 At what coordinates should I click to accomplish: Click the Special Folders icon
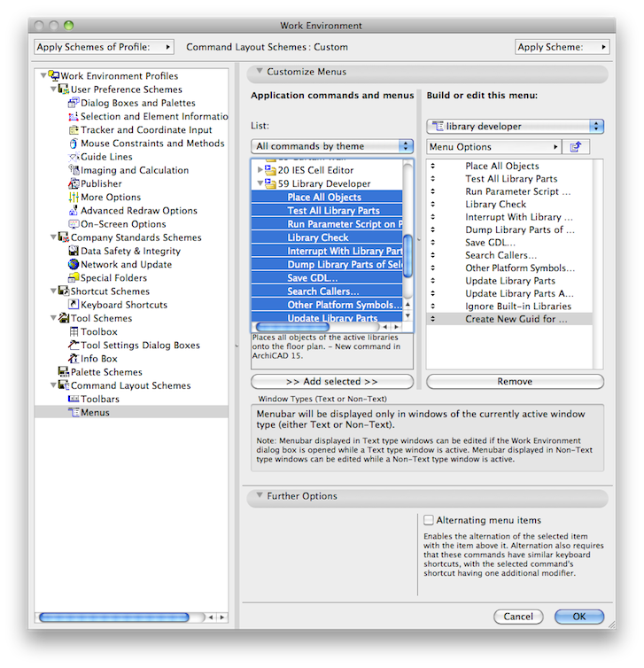tap(74, 278)
